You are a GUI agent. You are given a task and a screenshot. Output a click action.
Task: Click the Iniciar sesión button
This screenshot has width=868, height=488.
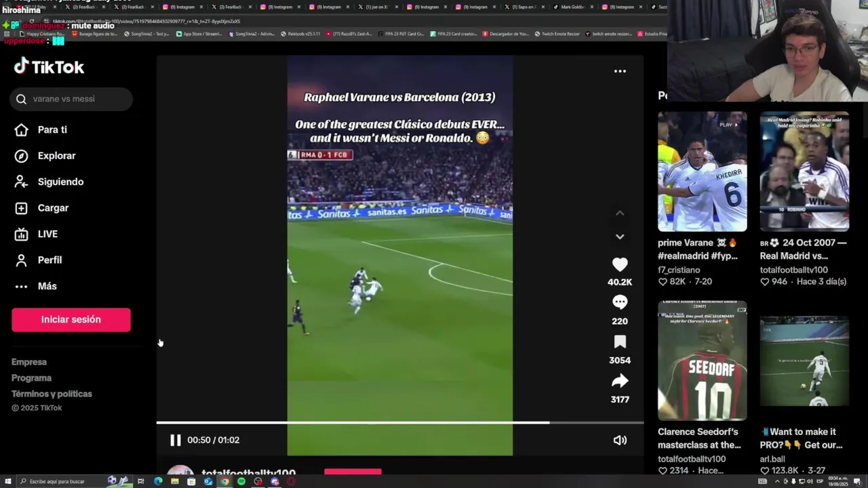71,320
